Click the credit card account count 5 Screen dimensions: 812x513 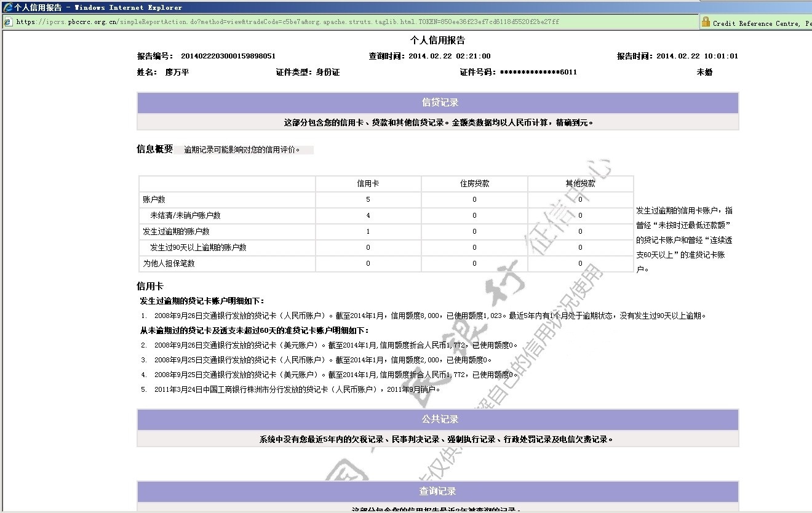(x=368, y=199)
